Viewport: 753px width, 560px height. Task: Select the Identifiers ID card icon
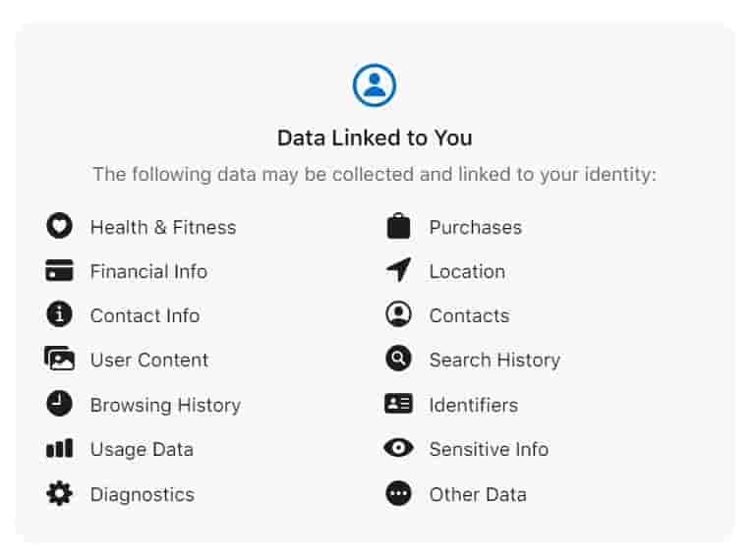point(398,404)
